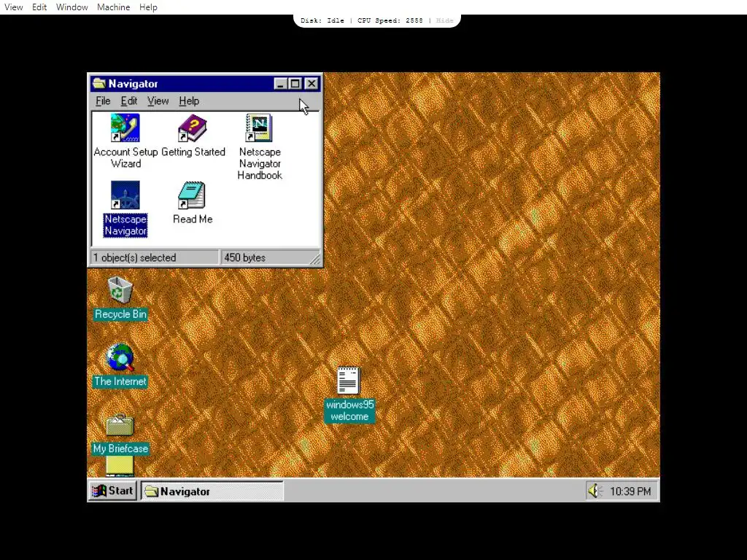
Task: Click the '450 bytes' status bar text
Action: (244, 257)
